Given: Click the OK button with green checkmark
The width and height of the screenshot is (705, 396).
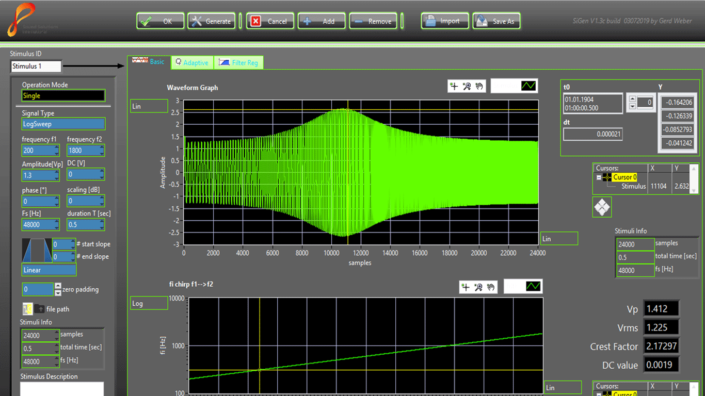Looking at the screenshot, I should point(160,21).
